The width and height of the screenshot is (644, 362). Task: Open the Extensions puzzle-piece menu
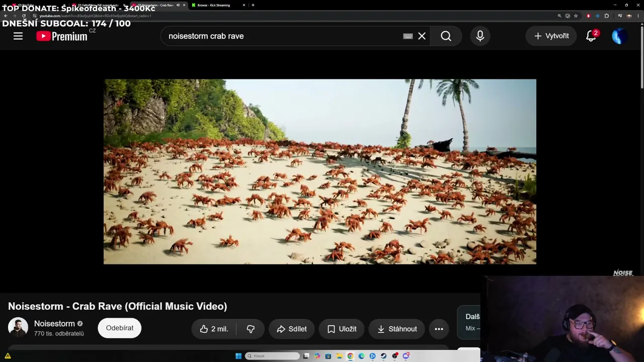606,16
